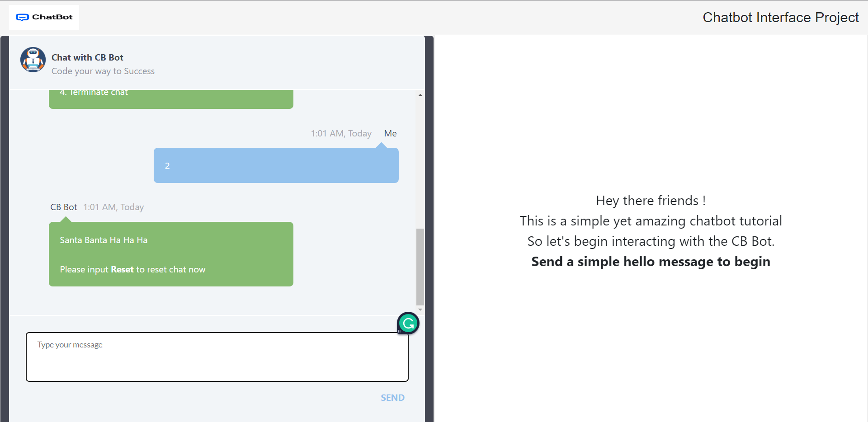
Task: Select the Send a simple hello message text
Action: click(651, 261)
